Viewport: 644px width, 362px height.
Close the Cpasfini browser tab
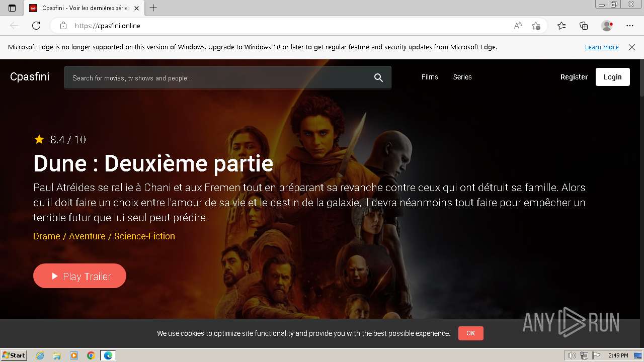point(136,8)
